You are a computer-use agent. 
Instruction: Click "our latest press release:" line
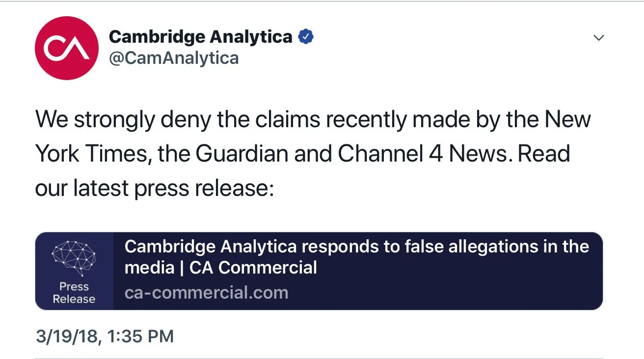pos(154,189)
